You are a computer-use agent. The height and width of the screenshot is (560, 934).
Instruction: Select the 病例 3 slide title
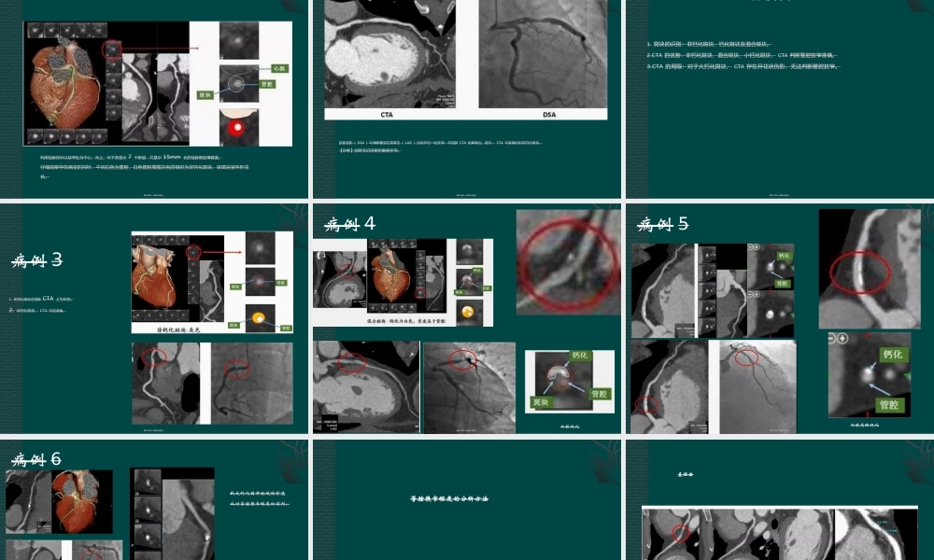[x=37, y=259]
